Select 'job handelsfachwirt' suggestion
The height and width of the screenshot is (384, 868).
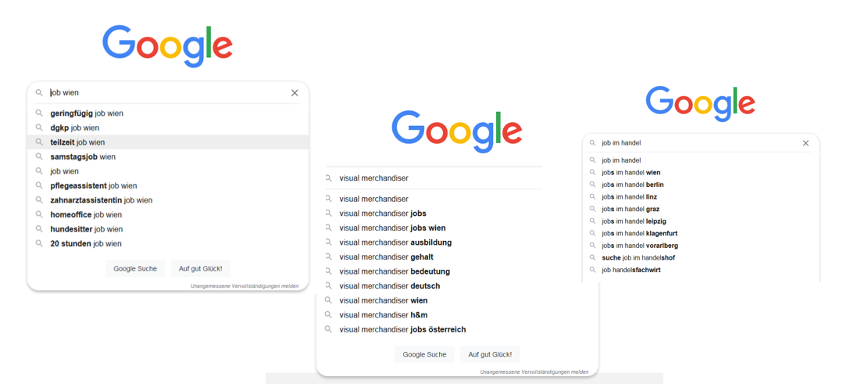[630, 270]
